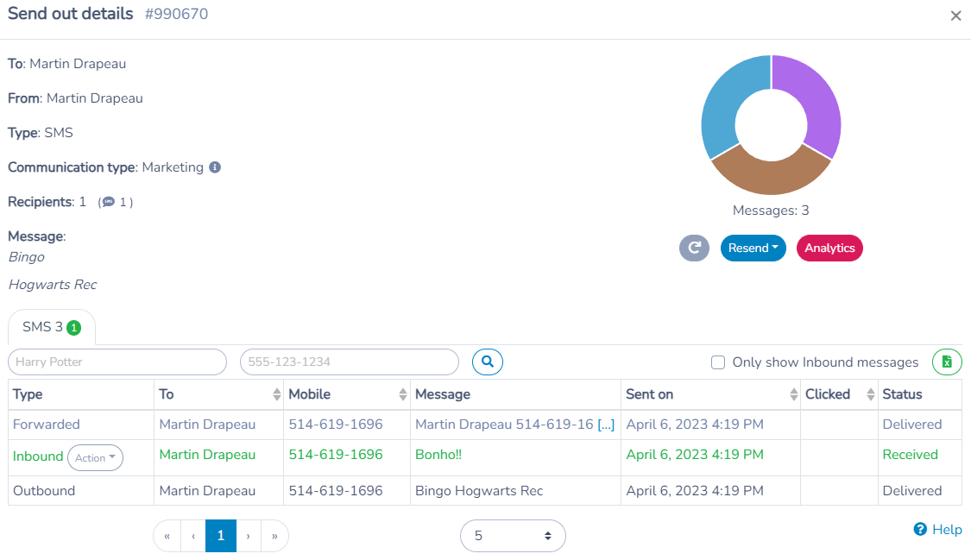Open the Inbound row Action dropdown
971x560 pixels.
pos(95,458)
